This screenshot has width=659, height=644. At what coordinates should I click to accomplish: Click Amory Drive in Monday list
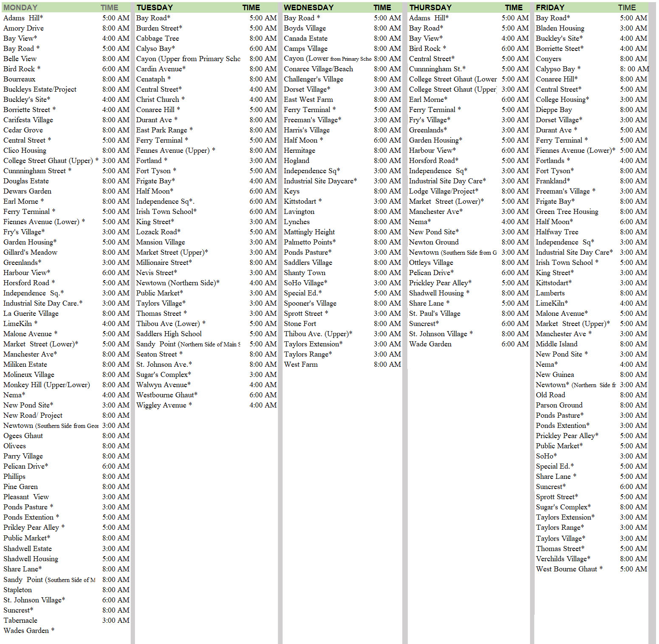click(x=23, y=28)
